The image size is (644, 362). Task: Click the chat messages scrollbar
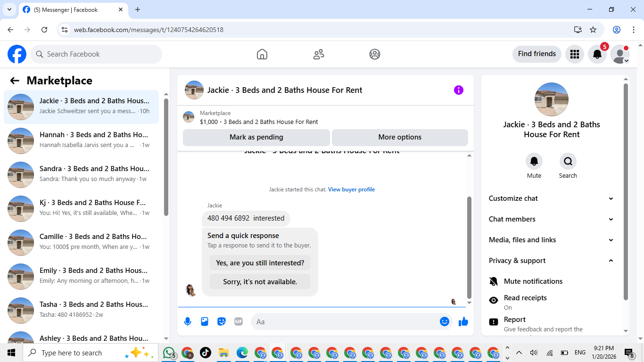pos(469,248)
